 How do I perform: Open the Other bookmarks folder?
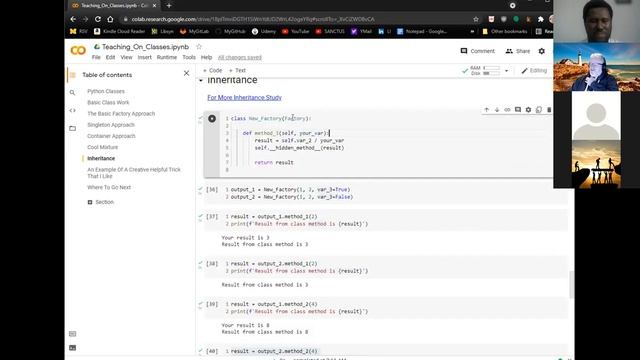click(x=504, y=31)
